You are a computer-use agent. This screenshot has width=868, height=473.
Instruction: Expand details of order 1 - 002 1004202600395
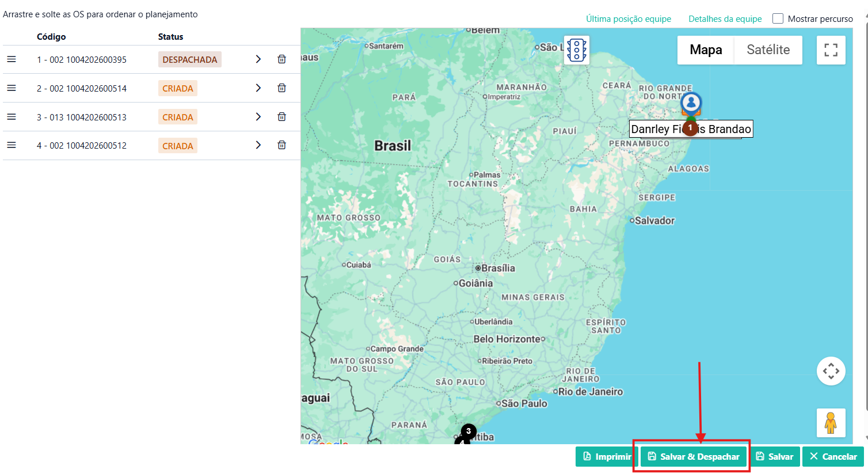point(258,59)
